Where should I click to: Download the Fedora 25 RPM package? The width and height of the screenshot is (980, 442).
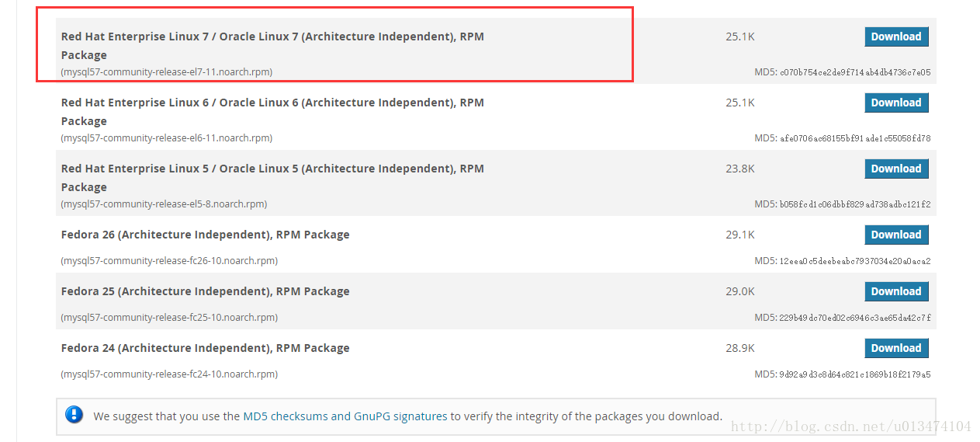[896, 291]
